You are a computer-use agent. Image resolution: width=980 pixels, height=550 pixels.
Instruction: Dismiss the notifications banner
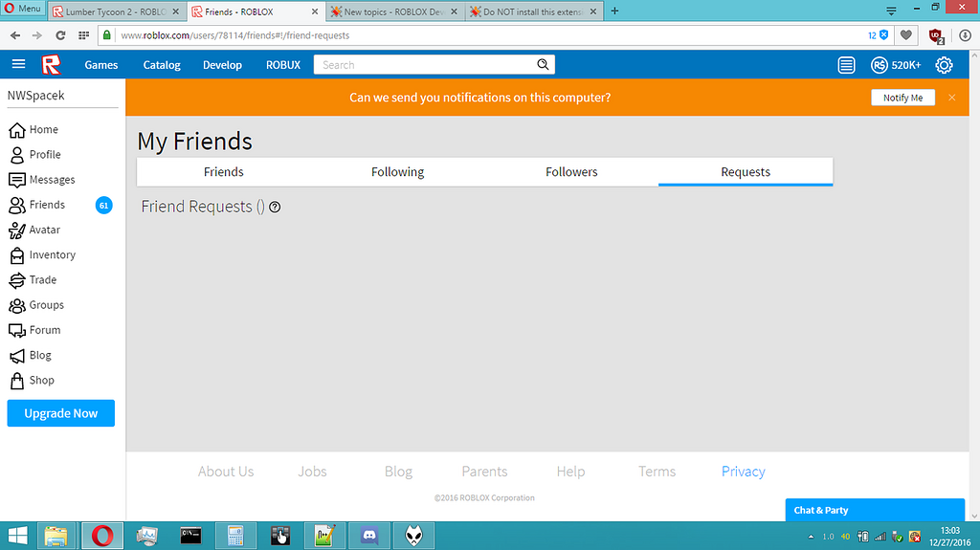[951, 98]
